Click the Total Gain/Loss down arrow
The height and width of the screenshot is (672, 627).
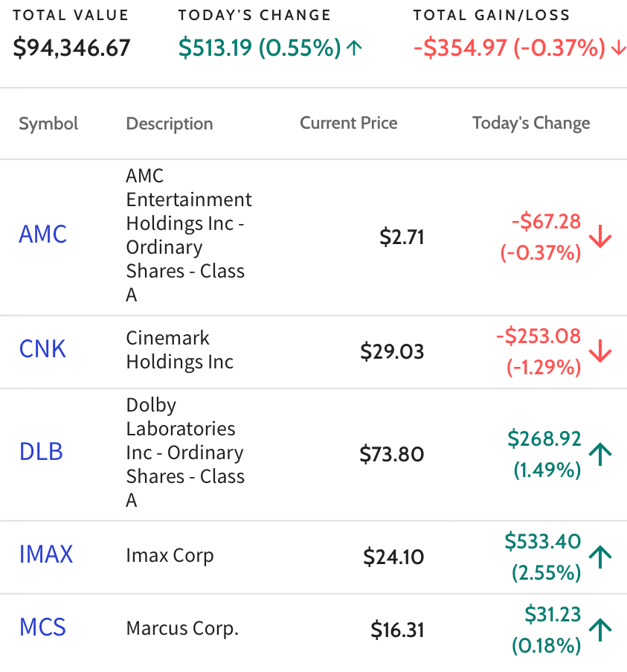tap(618, 48)
